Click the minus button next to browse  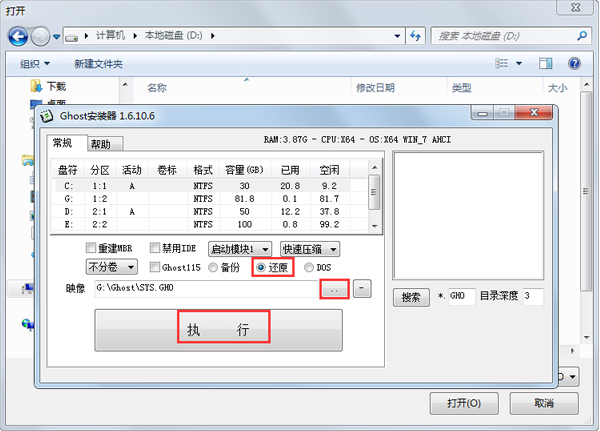click(361, 288)
